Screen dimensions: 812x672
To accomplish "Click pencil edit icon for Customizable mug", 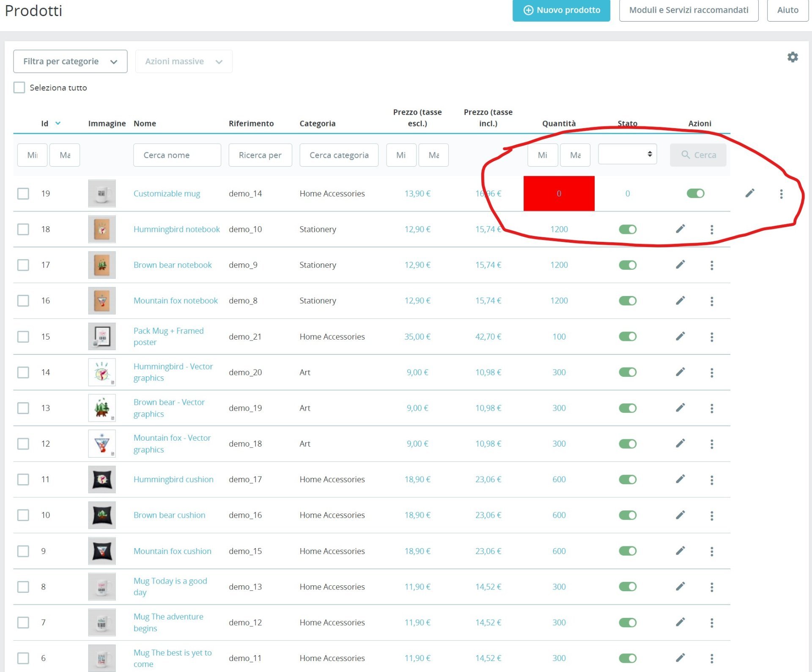I will 749,193.
